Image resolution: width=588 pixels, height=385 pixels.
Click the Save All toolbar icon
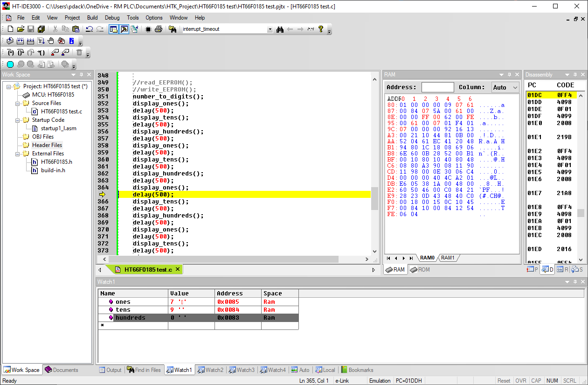point(41,29)
